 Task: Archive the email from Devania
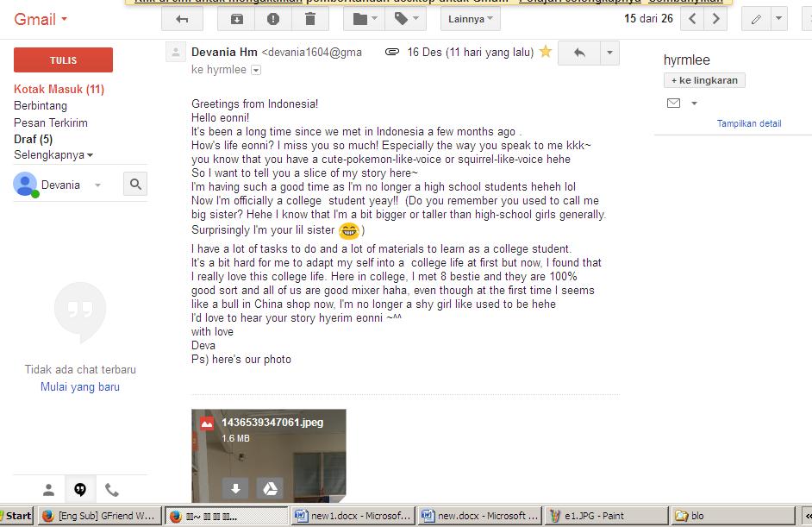[237, 19]
